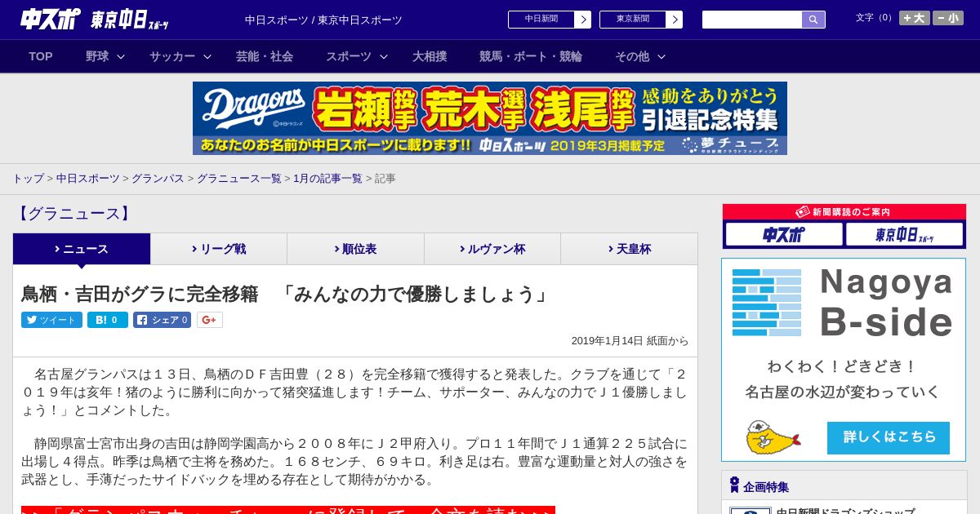Decrease text size with −小 button
Screen dimensions: 980x514
(948, 18)
